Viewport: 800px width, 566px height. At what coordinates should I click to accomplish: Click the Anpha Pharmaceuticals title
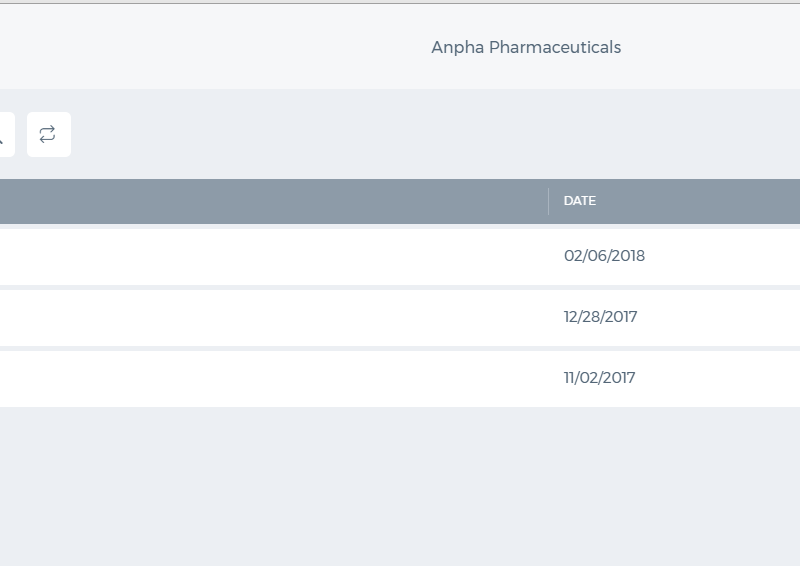[x=526, y=47]
